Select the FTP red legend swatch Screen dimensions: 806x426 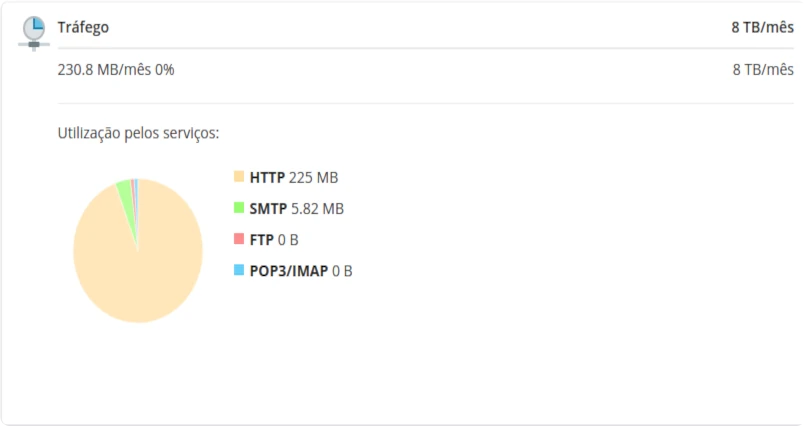point(239,238)
